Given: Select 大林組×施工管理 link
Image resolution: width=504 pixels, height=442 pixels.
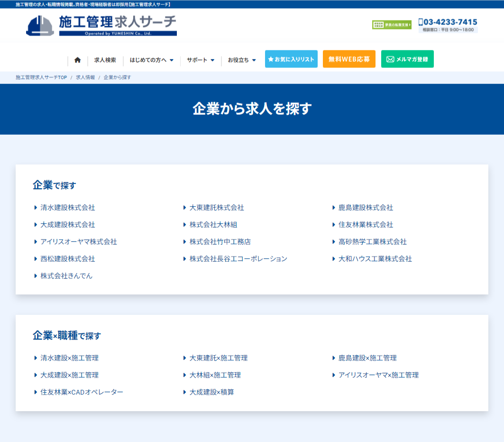Looking at the screenshot, I should point(215,375).
